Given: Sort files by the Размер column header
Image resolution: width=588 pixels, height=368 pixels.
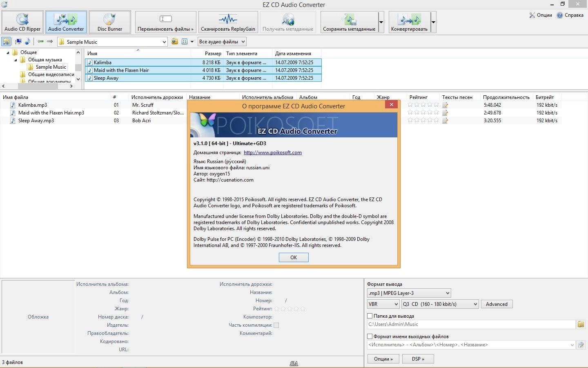Looking at the screenshot, I should coord(207,54).
